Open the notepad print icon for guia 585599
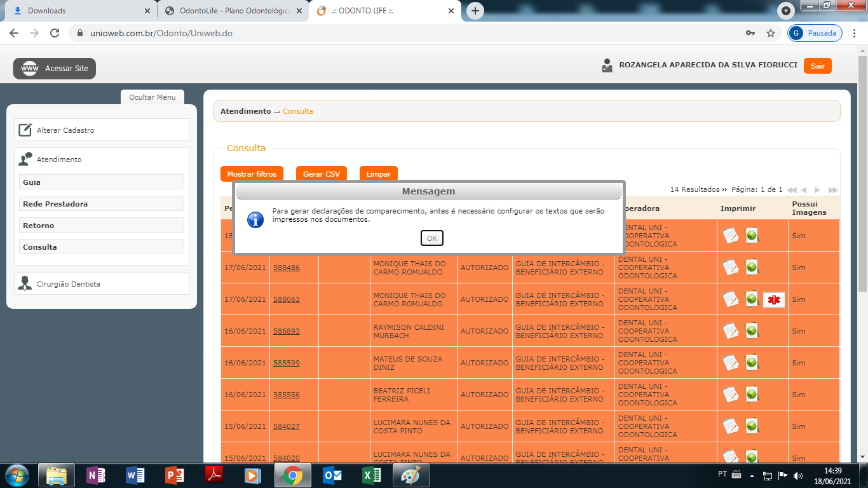Viewport: 868px width, 488px height. click(731, 363)
